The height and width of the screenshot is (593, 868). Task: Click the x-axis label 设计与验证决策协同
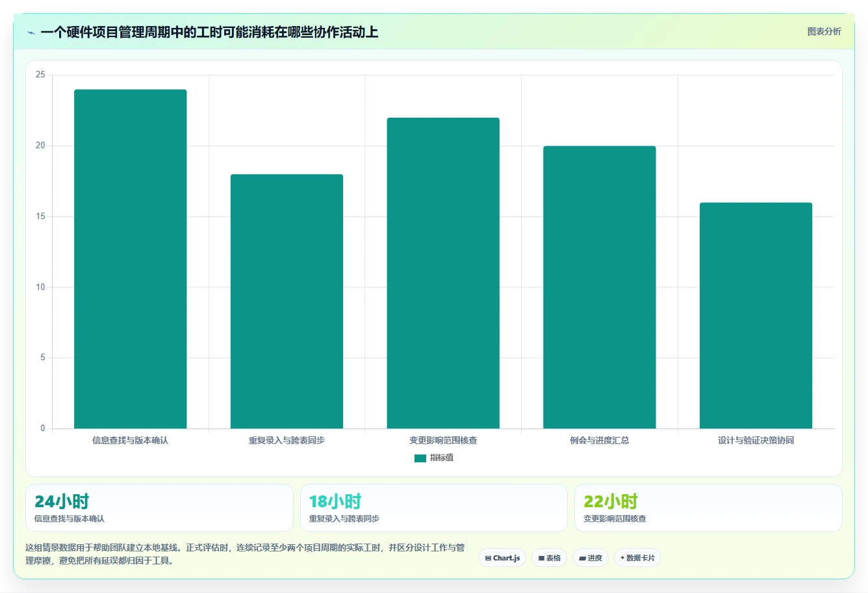(x=756, y=440)
